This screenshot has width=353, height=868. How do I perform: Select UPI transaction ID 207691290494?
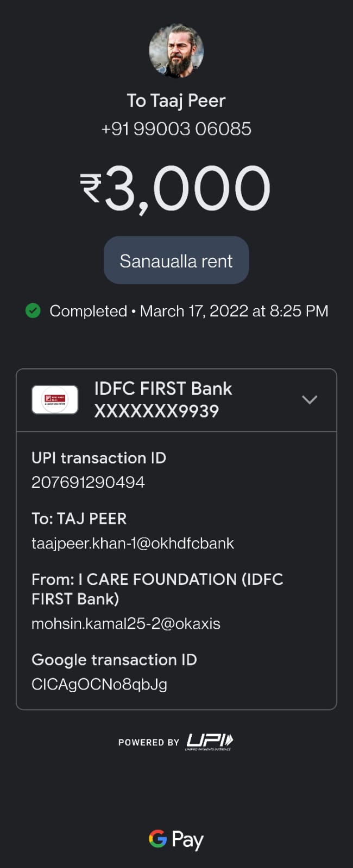click(88, 482)
